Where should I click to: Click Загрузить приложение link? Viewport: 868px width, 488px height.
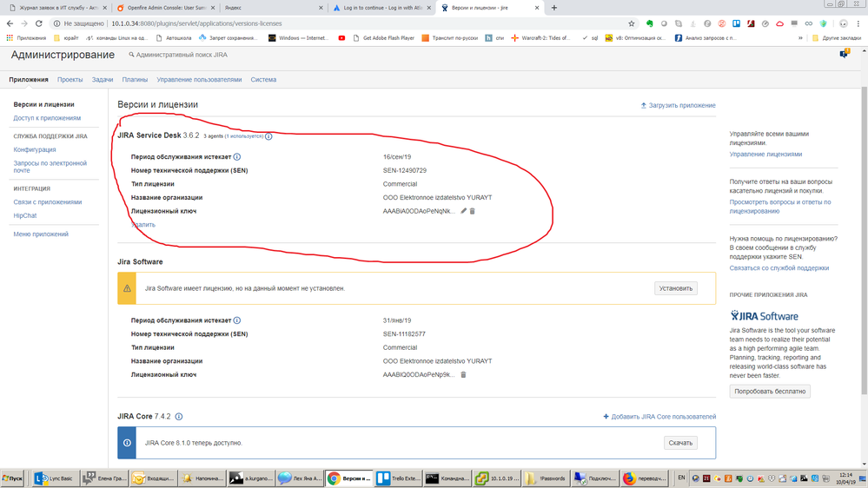click(x=678, y=105)
